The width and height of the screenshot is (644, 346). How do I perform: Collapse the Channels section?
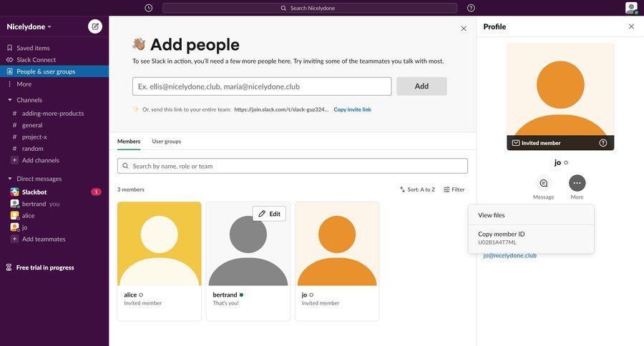(x=10, y=100)
